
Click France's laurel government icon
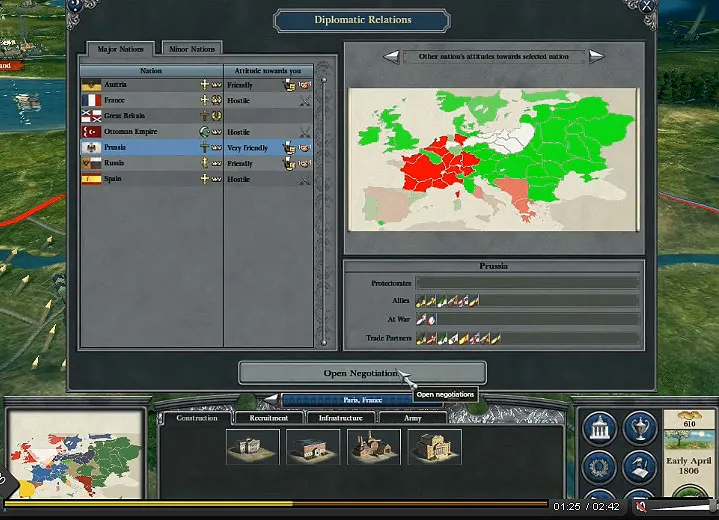[216, 100]
